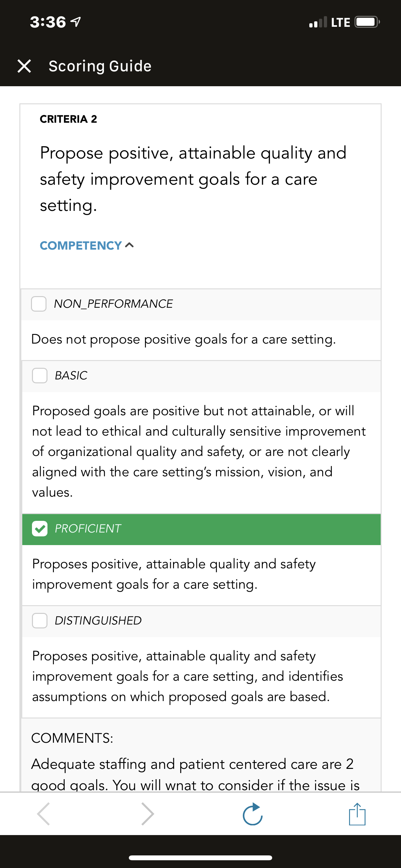Open the share sheet icon
The height and width of the screenshot is (868, 401).
357,814
